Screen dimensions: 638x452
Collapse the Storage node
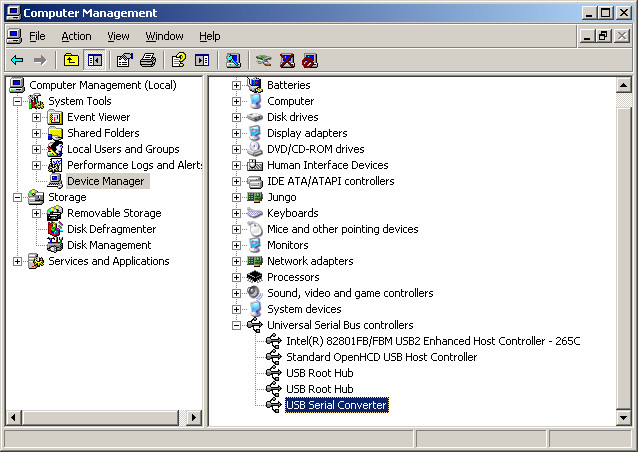pyautogui.click(x=17, y=197)
